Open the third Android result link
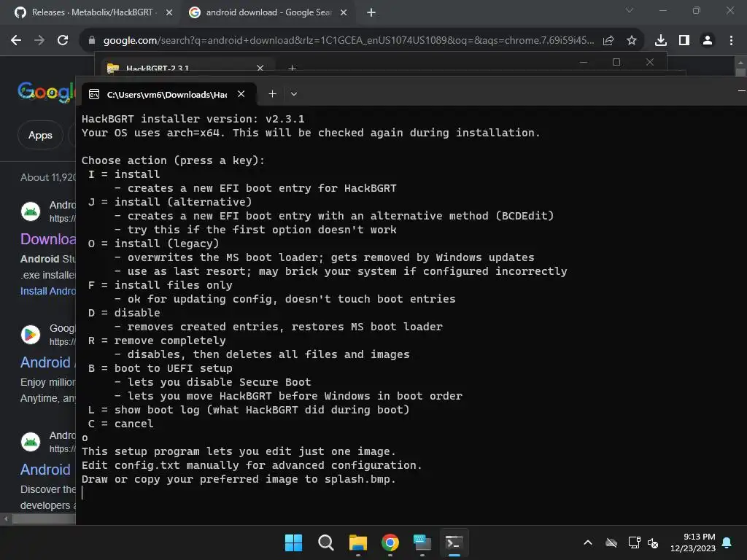Viewport: 747px width, 560px height. pyautogui.click(x=46, y=470)
